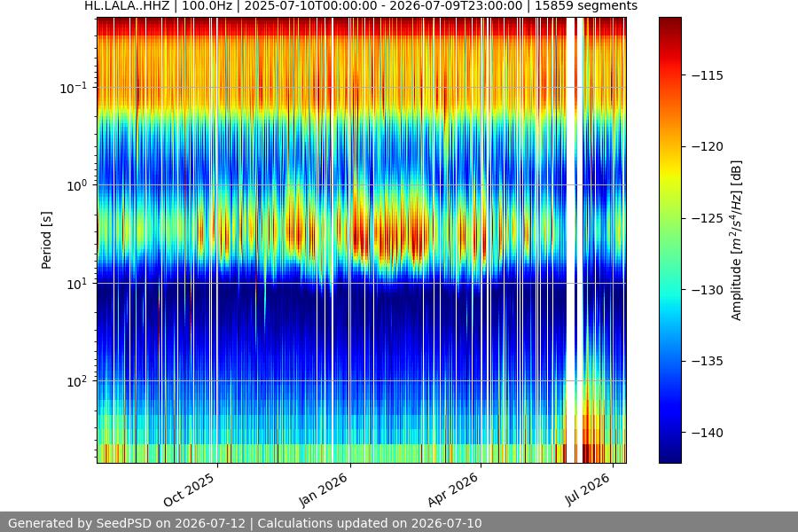Screen dimensions: 798x532
Task: Click the -140 colorbar tick label
Action: [x=708, y=433]
